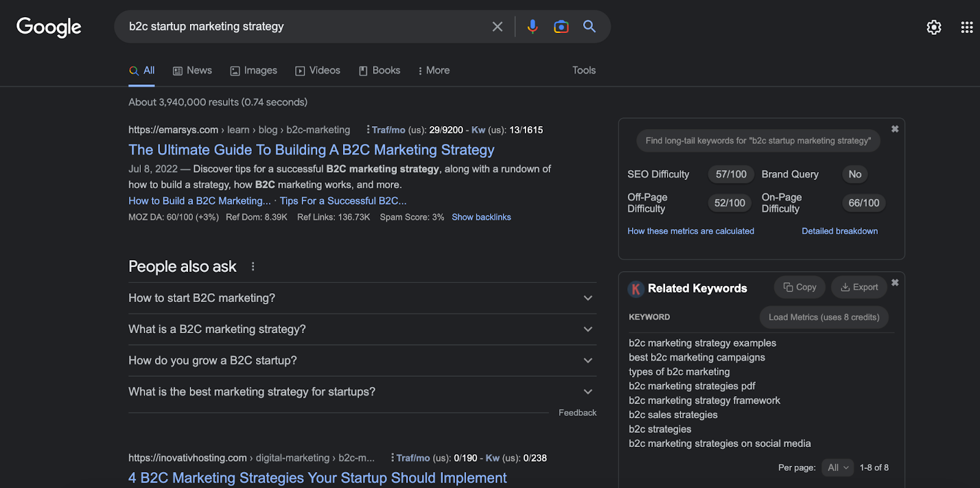
Task: Click the Copy related keywords button
Action: [x=800, y=287]
